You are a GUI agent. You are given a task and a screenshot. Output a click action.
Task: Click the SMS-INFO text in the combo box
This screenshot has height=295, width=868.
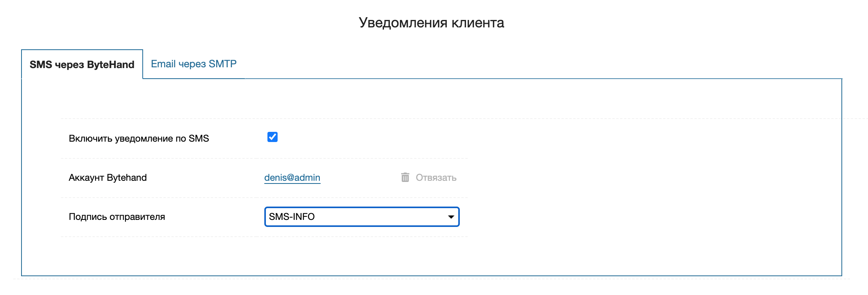(x=292, y=217)
